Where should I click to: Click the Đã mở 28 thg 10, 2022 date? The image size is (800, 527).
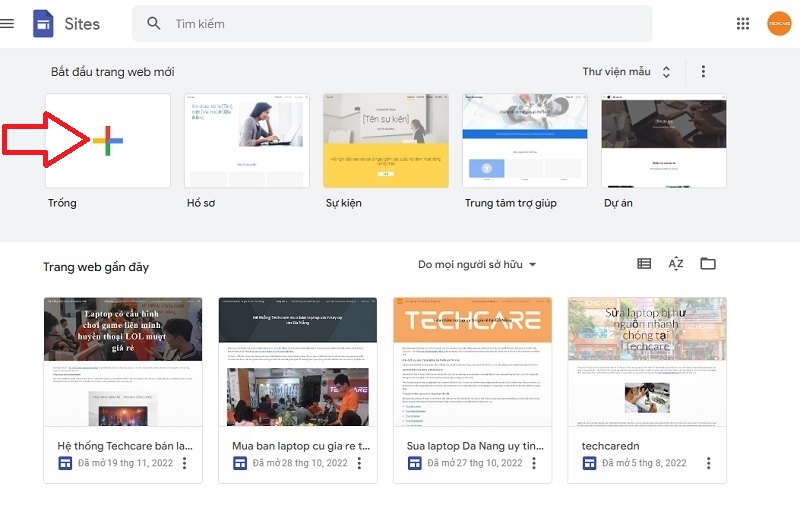tap(300, 463)
